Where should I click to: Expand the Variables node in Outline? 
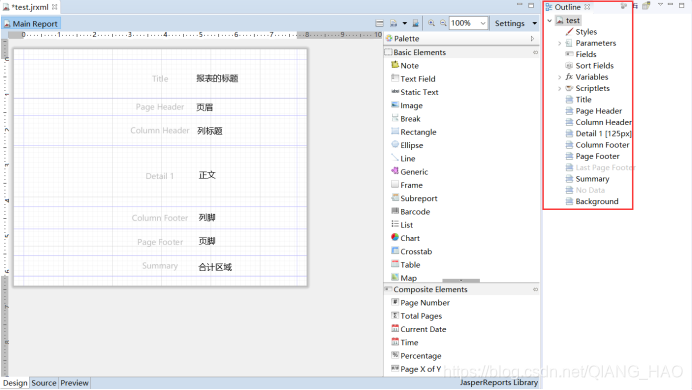(560, 77)
